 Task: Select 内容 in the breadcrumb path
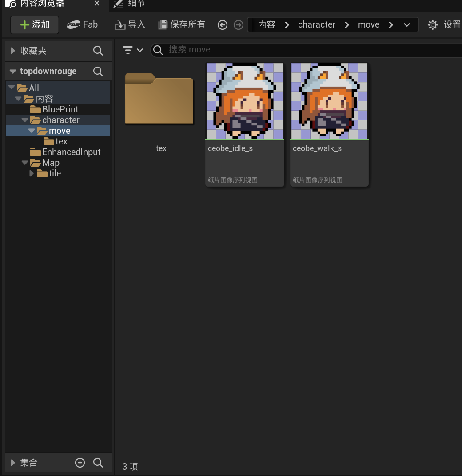click(x=267, y=24)
